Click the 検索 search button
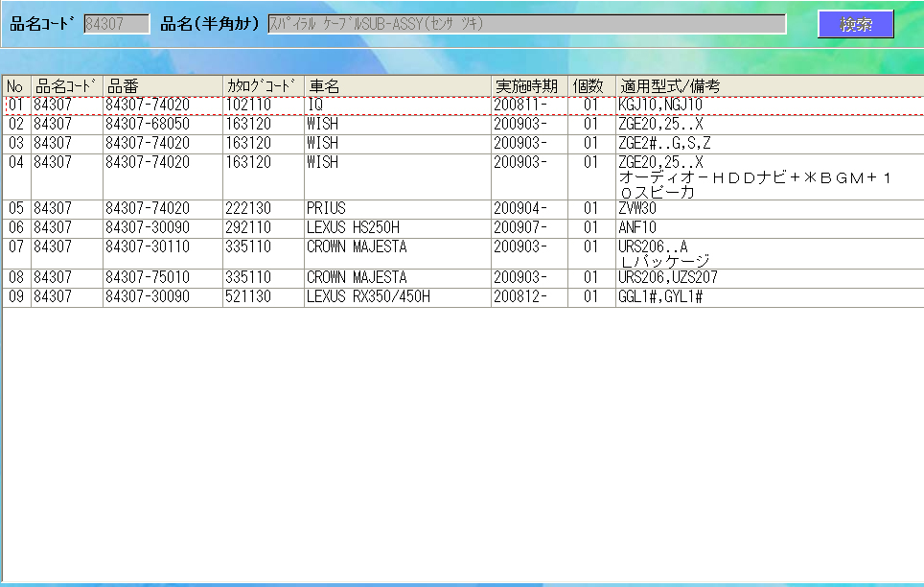Image resolution: width=924 pixels, height=587 pixels. pos(856,24)
